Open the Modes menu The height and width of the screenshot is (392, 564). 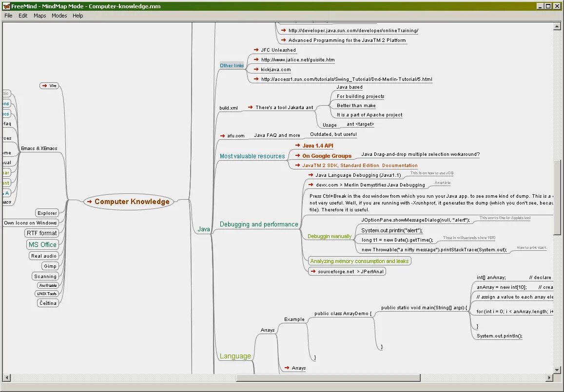59,16
